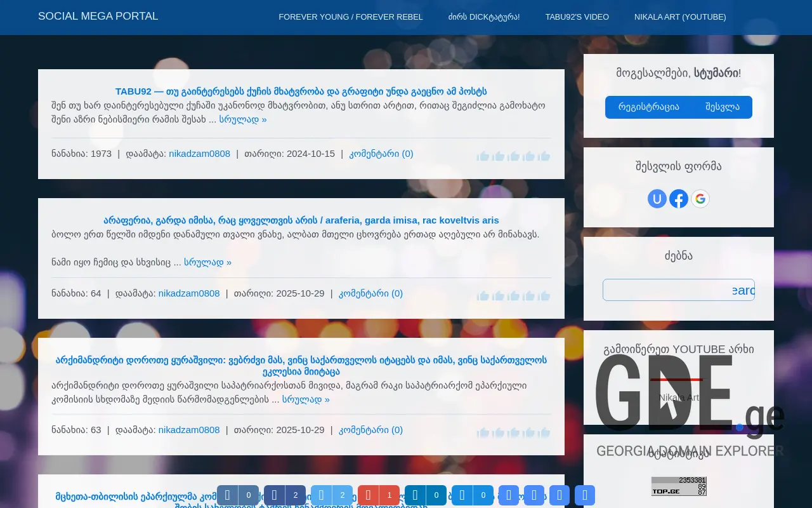Open comments on the Archimandrite Dorote post
Viewport: 812px width, 508px height.
(x=370, y=430)
